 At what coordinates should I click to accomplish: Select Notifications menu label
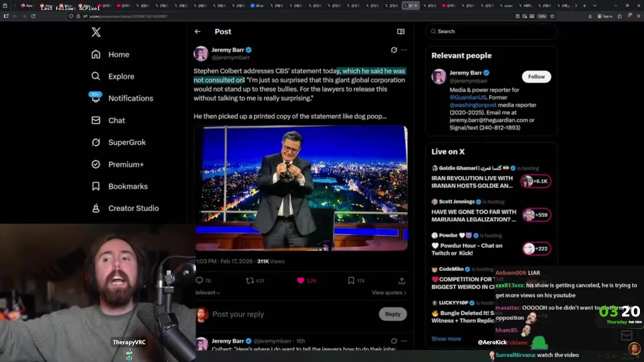[x=131, y=99]
